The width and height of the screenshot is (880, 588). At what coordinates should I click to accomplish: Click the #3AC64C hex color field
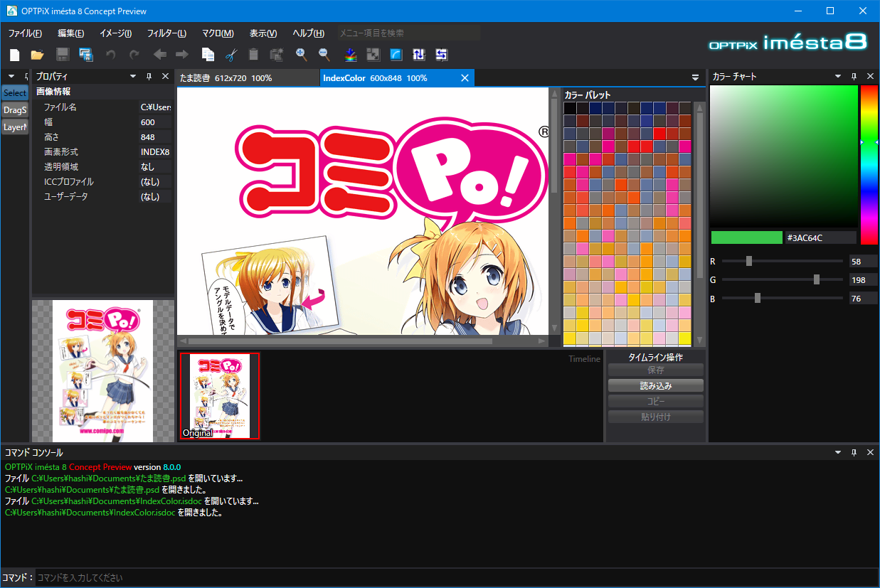tap(820, 237)
